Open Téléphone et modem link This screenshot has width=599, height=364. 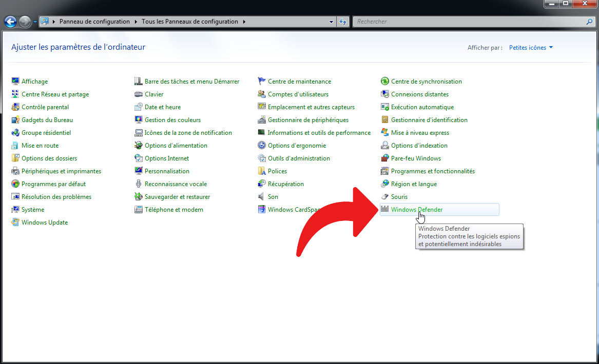pos(174,210)
